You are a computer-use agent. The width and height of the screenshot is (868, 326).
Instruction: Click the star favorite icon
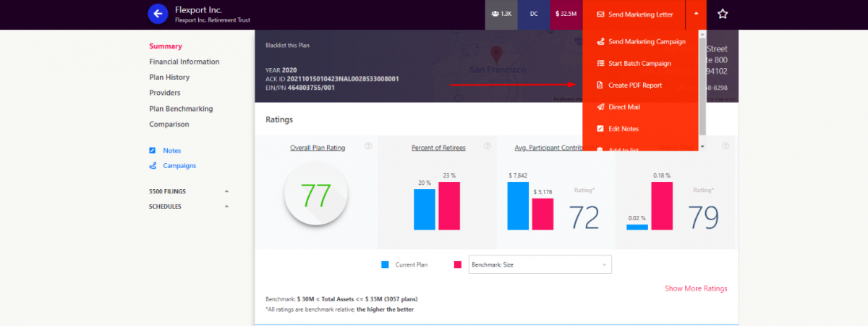722,14
